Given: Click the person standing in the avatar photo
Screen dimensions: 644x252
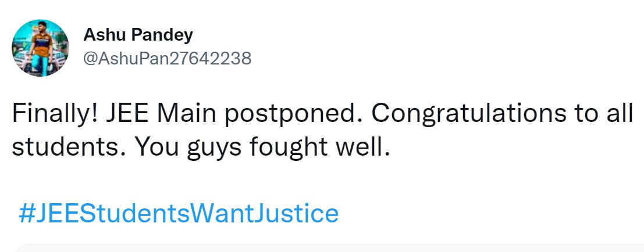Looking at the screenshot, I should pos(41,49).
